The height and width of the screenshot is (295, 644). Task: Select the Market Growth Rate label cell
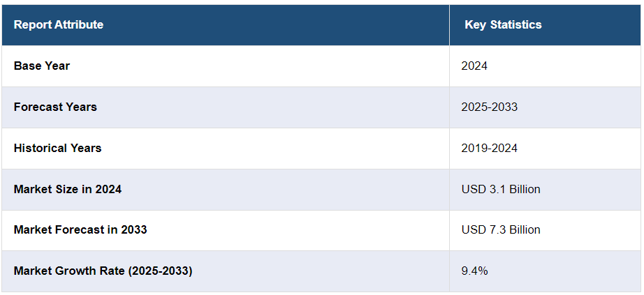coord(103,271)
